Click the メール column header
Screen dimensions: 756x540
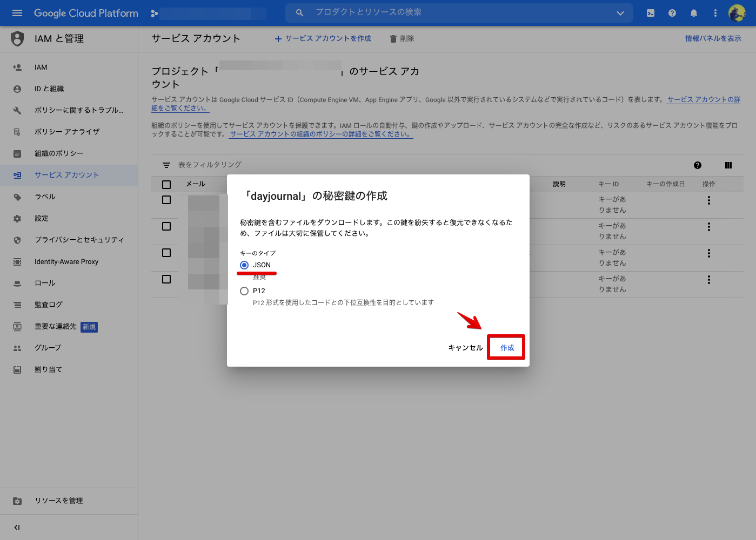click(196, 185)
